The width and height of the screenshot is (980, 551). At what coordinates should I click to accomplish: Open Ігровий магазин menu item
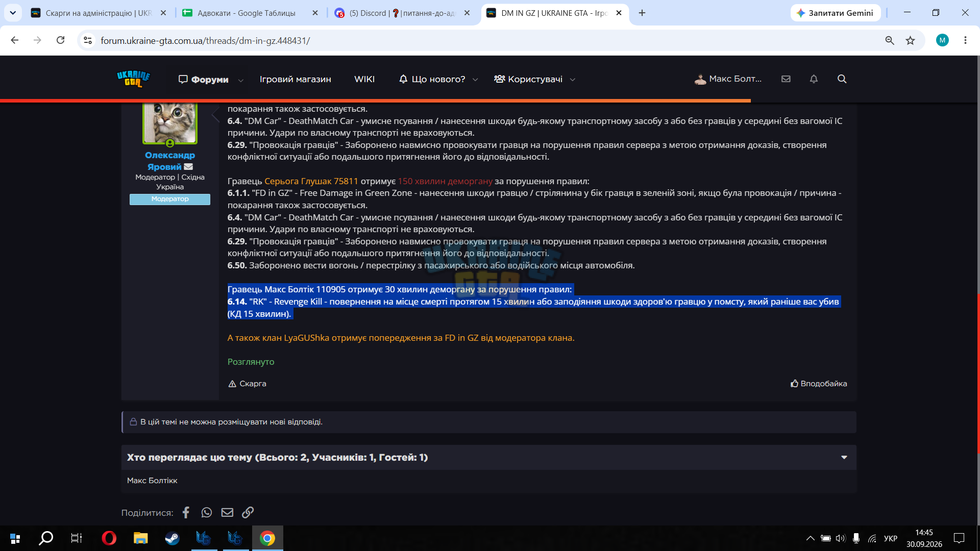(x=295, y=79)
